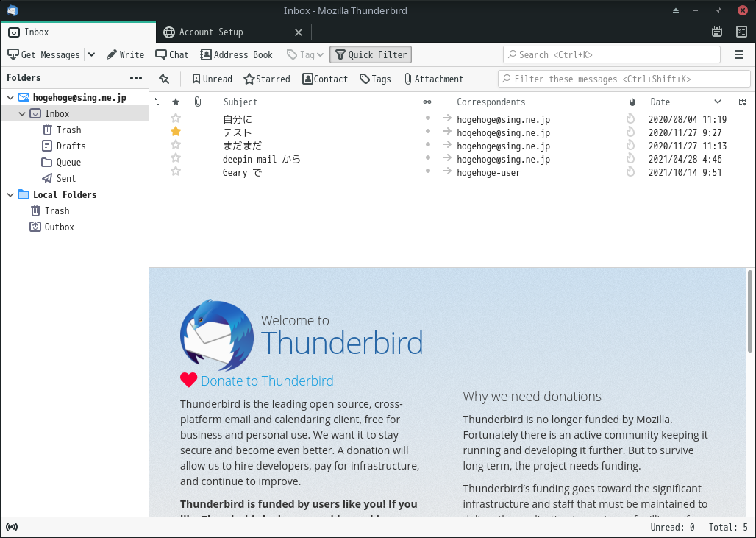This screenshot has width=756, height=538.
Task: Sort by attachment column header
Action: pyautogui.click(x=198, y=102)
